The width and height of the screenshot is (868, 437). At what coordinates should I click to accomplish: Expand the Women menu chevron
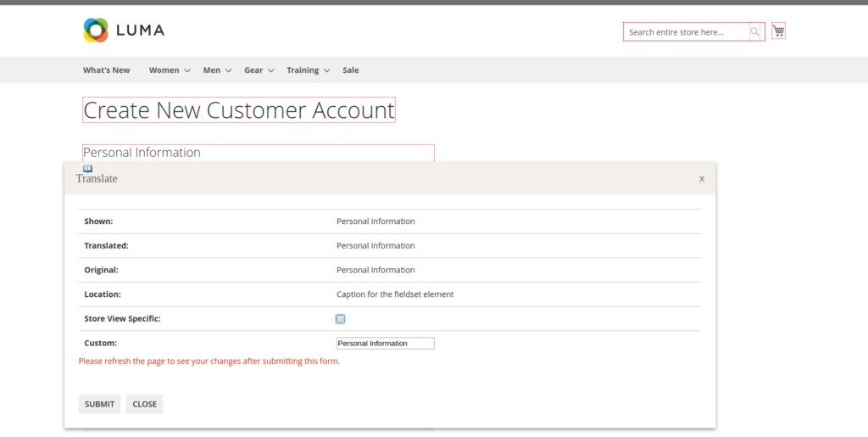[186, 70]
